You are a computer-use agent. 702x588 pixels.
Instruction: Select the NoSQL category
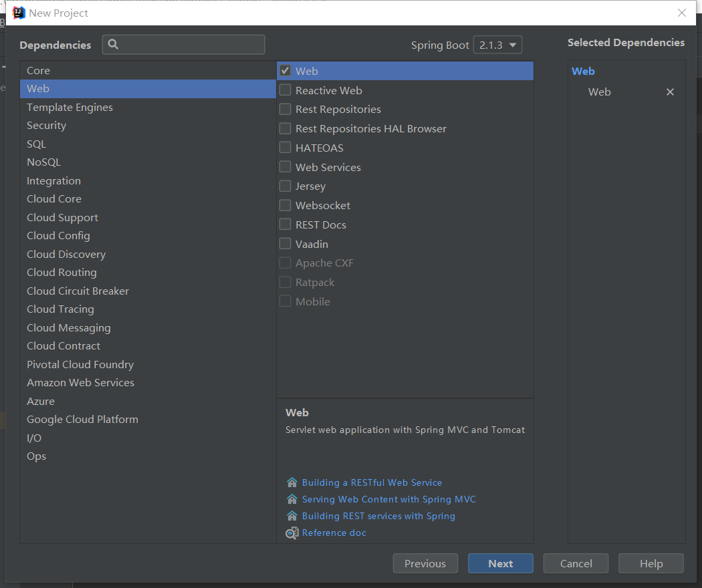point(148,162)
